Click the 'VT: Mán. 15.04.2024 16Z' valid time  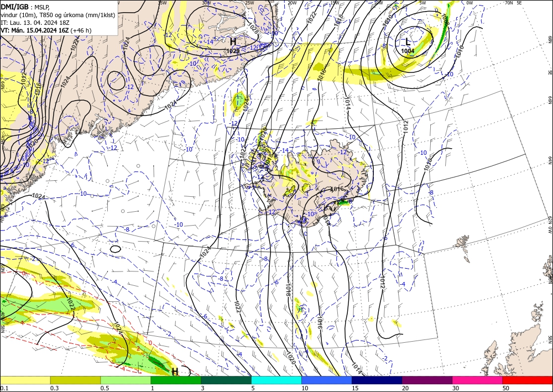click(34, 30)
